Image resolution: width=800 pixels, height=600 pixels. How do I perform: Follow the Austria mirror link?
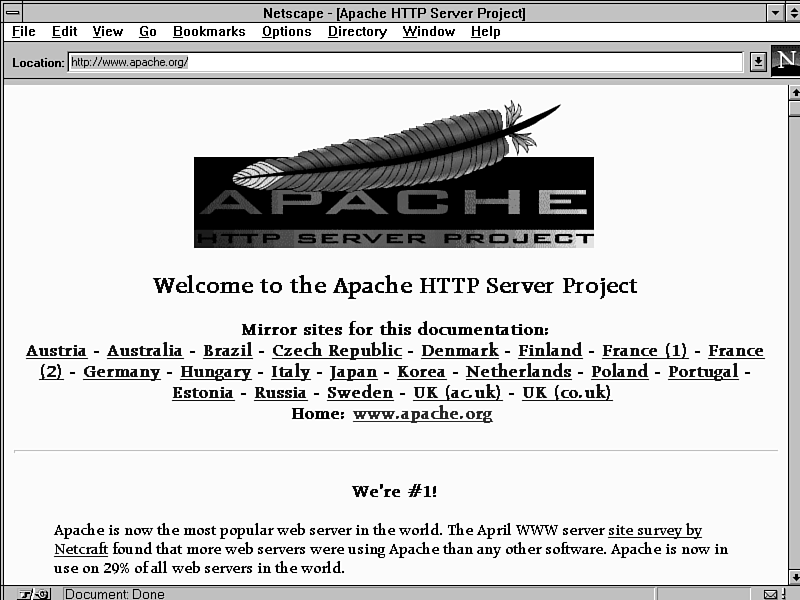56,351
